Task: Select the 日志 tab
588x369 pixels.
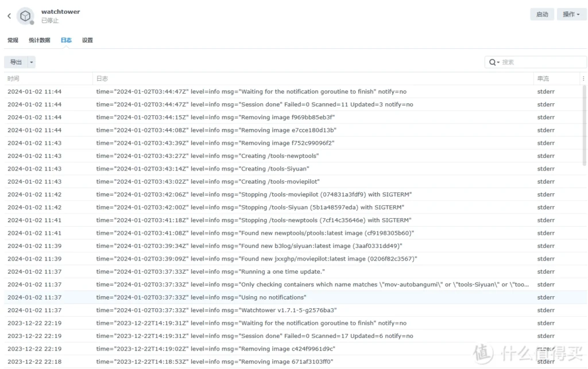Action: pos(66,40)
